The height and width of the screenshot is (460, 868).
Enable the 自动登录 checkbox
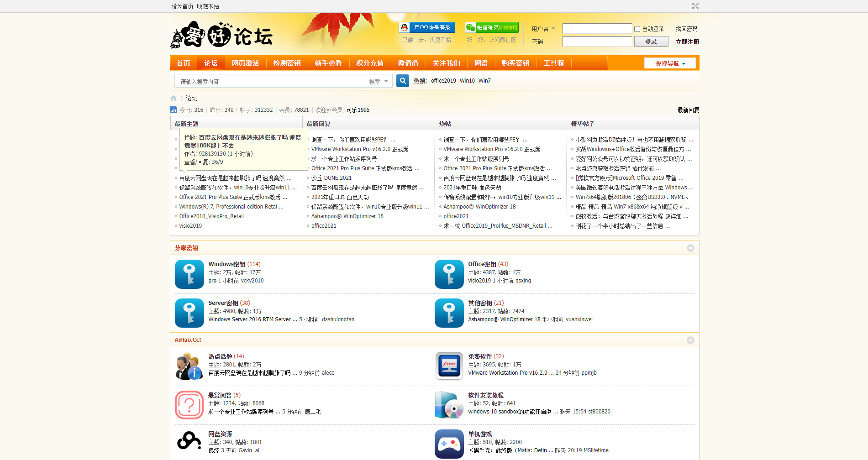coord(637,29)
